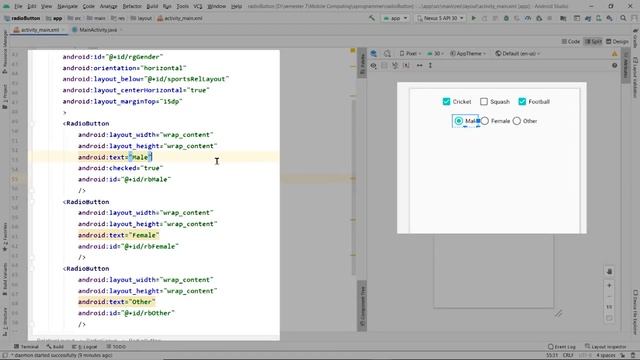Open the API 30 version dropdown

tap(435, 53)
